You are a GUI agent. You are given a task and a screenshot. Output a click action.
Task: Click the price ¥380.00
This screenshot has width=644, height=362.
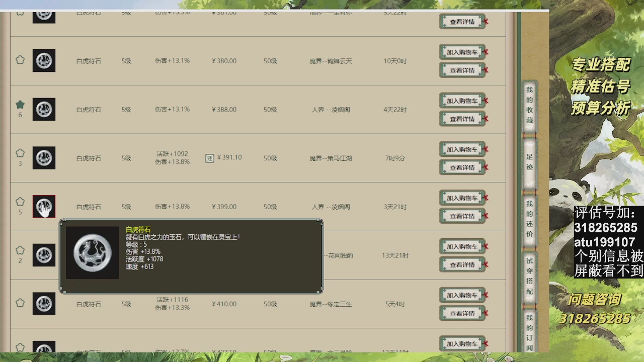(224, 61)
